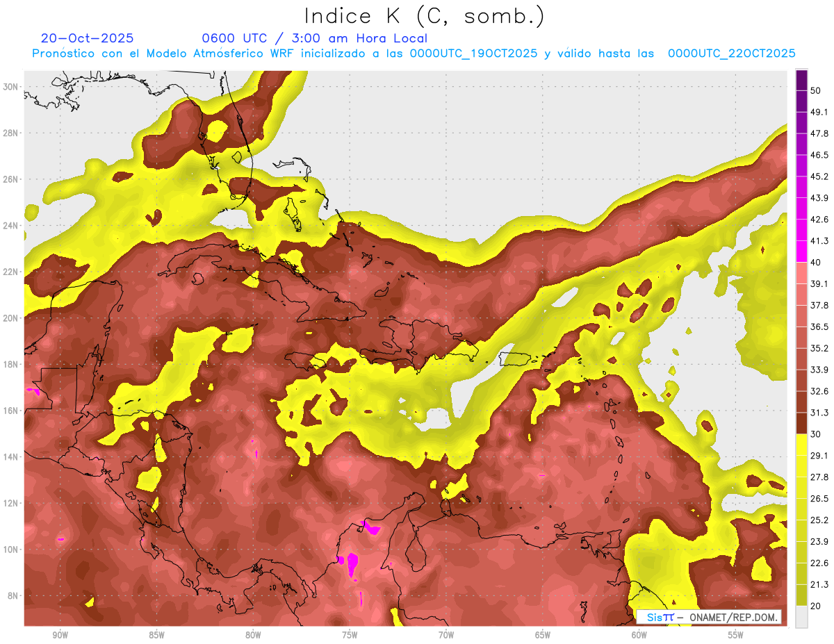This screenshot has height=644, width=834.
Task: Click the color bar value "39.1"
Action: coord(819,283)
